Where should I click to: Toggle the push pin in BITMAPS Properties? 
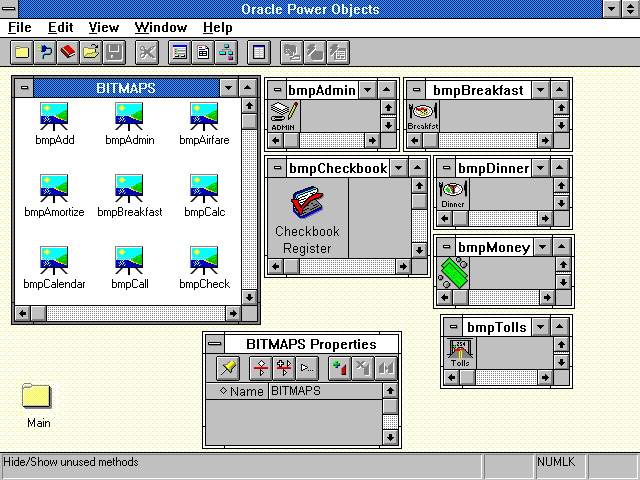pos(226,368)
